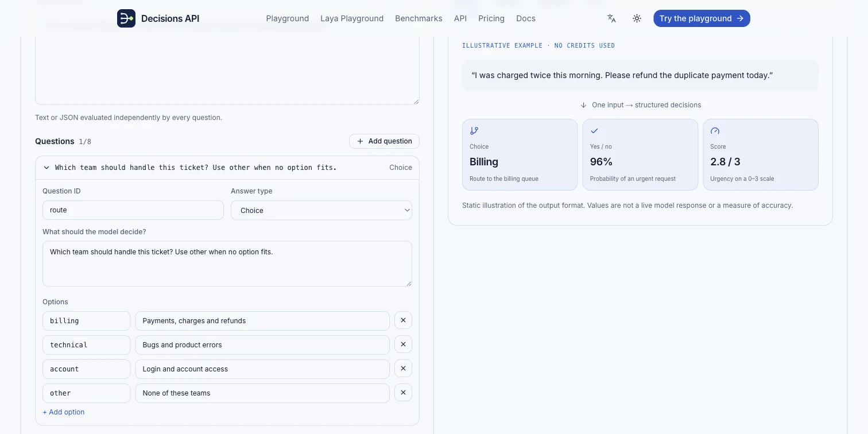Remove the billing option with its X

403,320
